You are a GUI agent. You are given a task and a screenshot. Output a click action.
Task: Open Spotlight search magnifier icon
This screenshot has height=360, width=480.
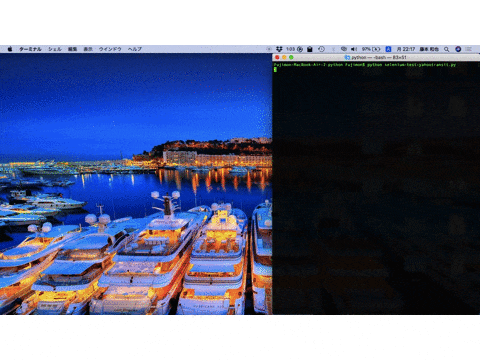coord(447,49)
